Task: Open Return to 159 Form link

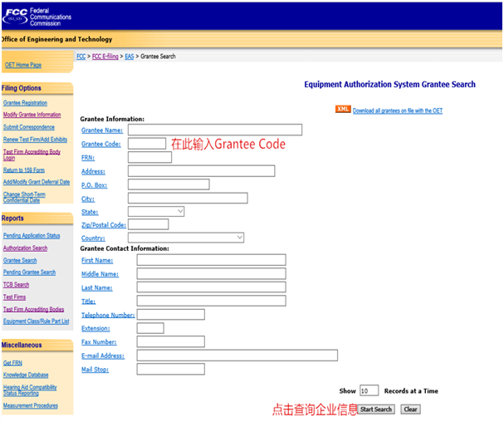Action: pyautogui.click(x=24, y=170)
